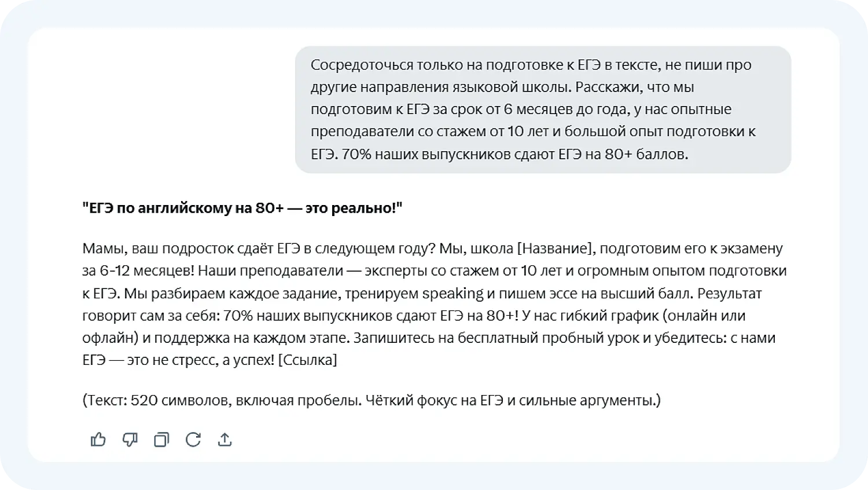Dislike the response using thumbs down icon
The image size is (868, 490).
click(130, 440)
